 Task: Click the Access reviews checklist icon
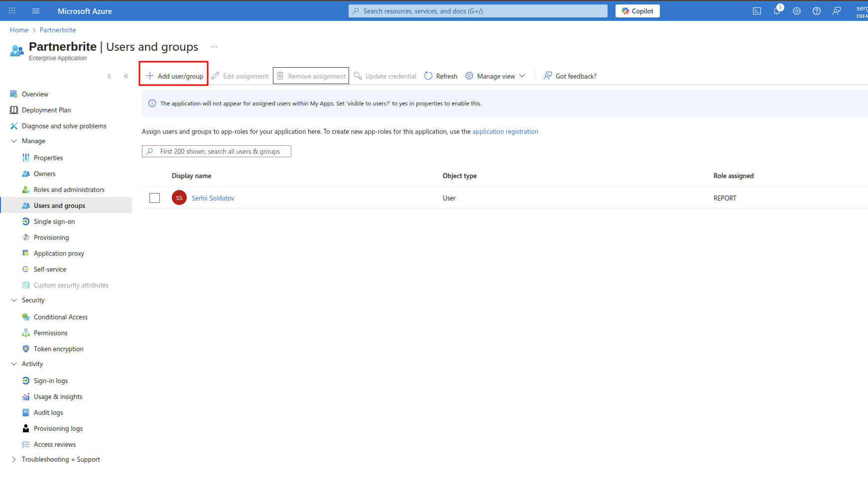(x=26, y=444)
